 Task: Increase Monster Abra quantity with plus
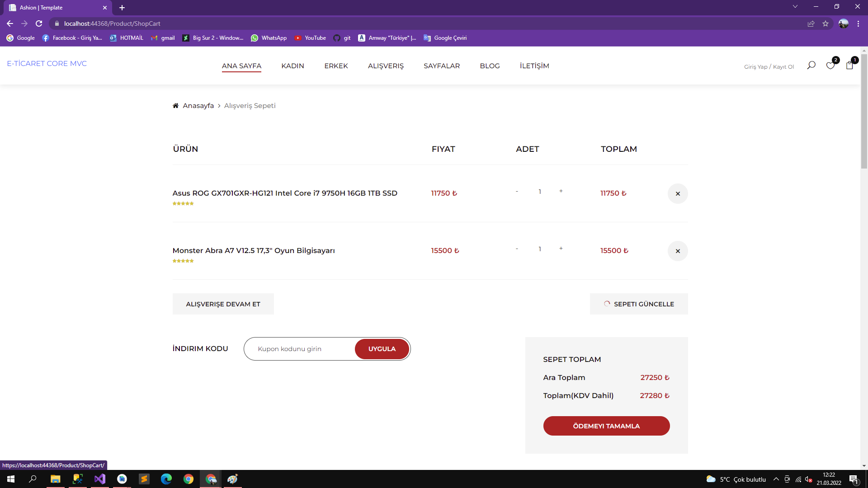[x=561, y=249]
